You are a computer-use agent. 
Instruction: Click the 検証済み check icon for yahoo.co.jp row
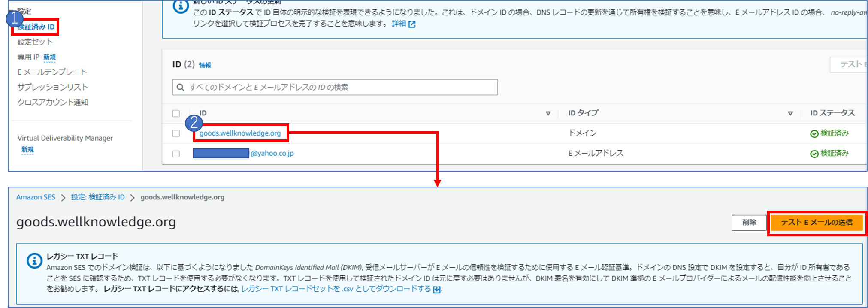click(814, 154)
